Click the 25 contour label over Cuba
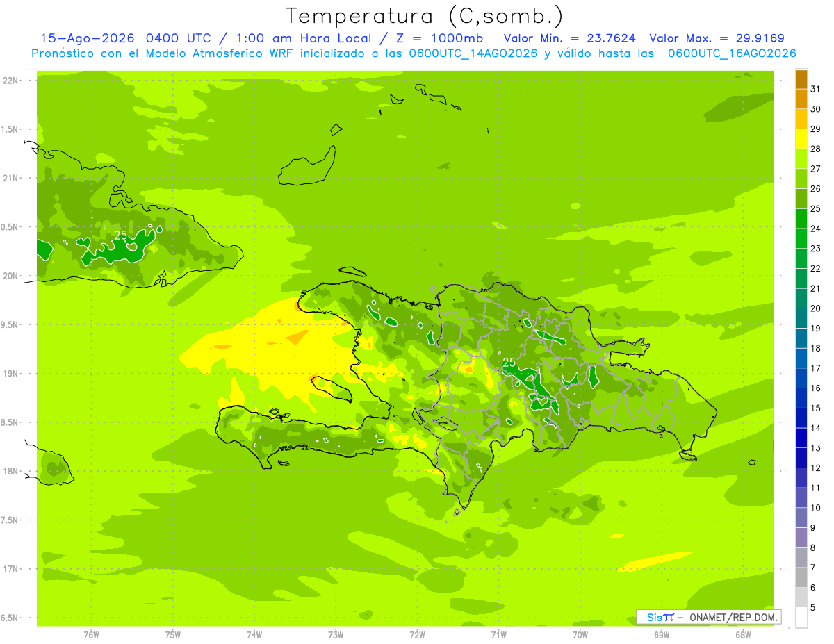This screenshot has height=644, width=834. click(121, 235)
